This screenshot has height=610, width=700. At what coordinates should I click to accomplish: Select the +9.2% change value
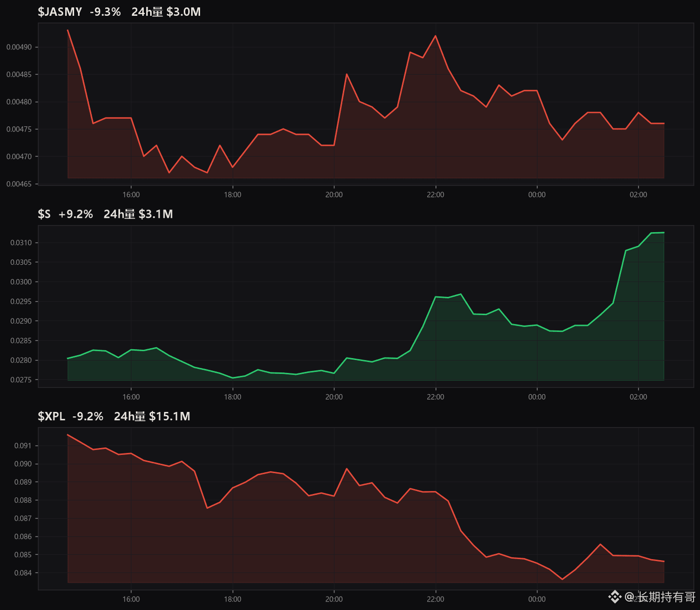(x=76, y=214)
